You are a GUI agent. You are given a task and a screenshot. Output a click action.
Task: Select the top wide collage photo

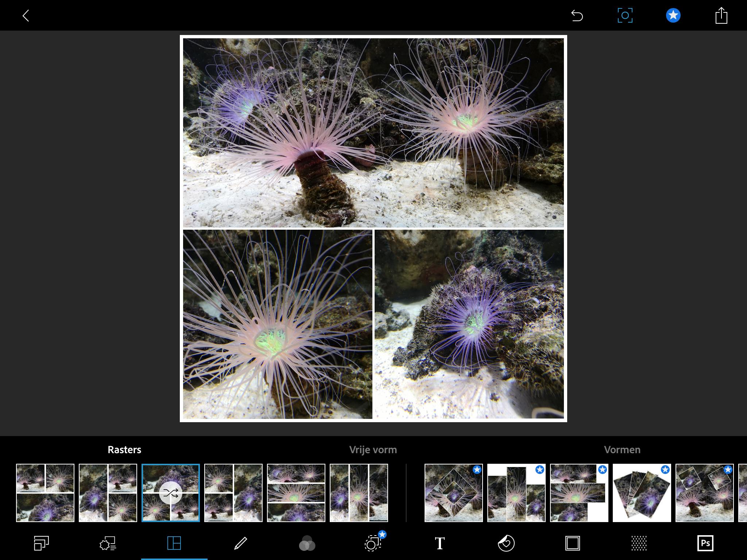pyautogui.click(x=373, y=133)
